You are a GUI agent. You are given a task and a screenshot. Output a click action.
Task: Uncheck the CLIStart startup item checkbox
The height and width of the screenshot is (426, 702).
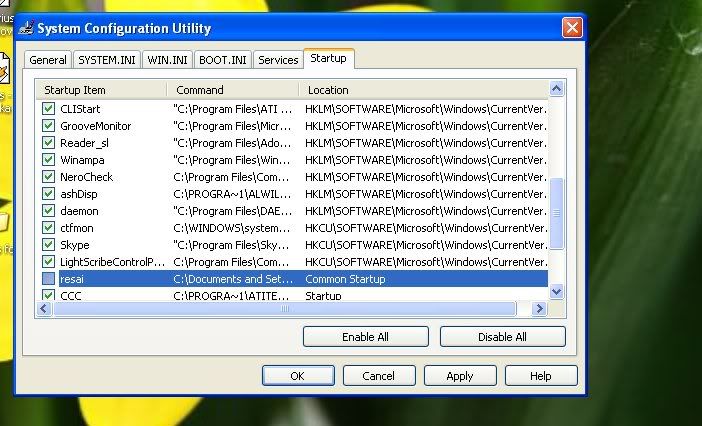point(48,109)
